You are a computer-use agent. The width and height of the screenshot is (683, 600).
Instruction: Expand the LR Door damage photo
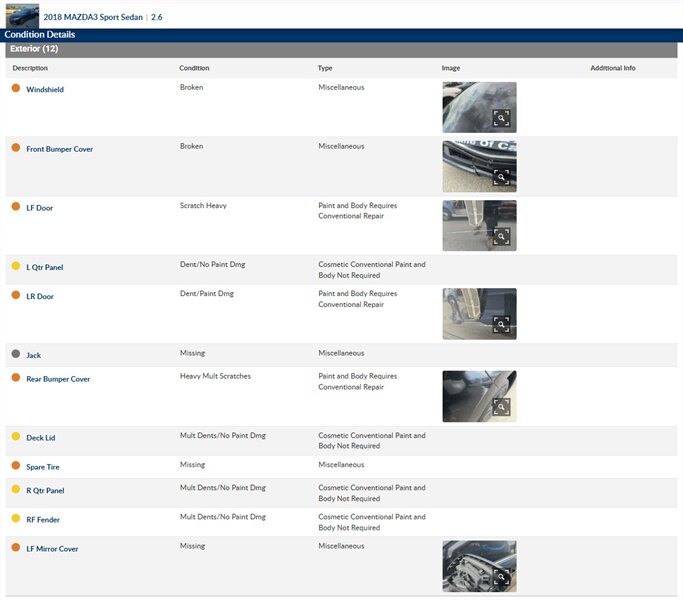coord(501,324)
